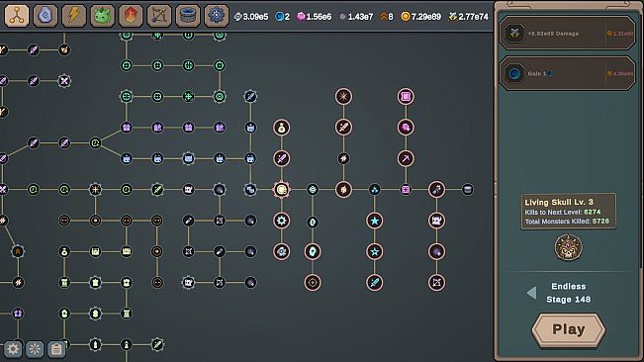Select the pink-ringed money bag node
Viewport: 644px width, 362px height.
281,128
